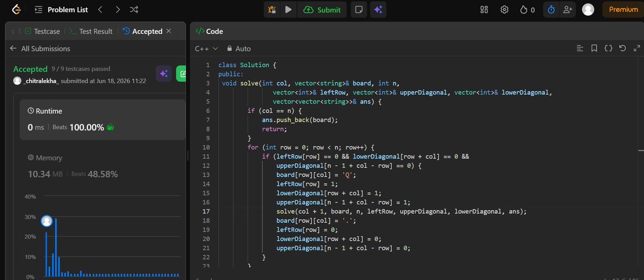Toggle the stopwatch timer icon
The width and height of the screenshot is (644, 280).
(x=551, y=10)
